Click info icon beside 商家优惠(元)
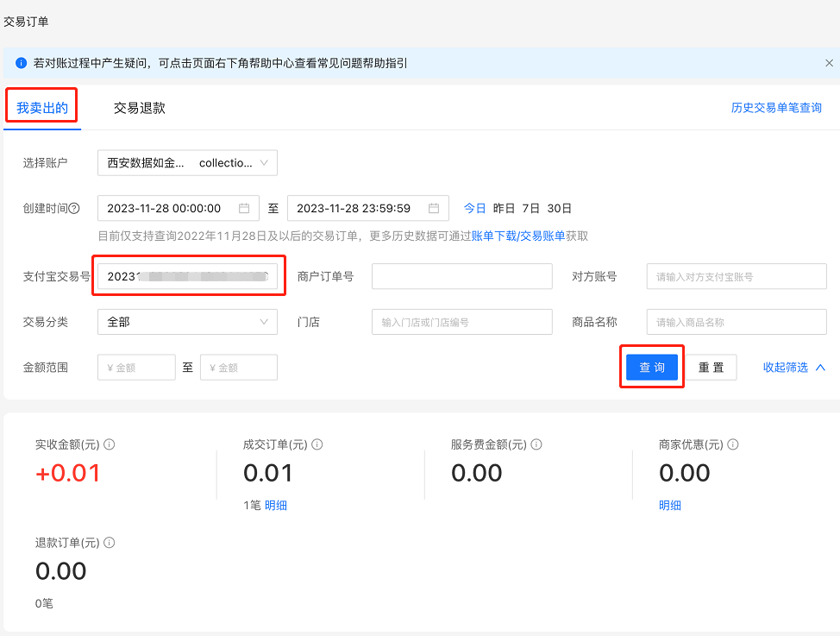 733,444
